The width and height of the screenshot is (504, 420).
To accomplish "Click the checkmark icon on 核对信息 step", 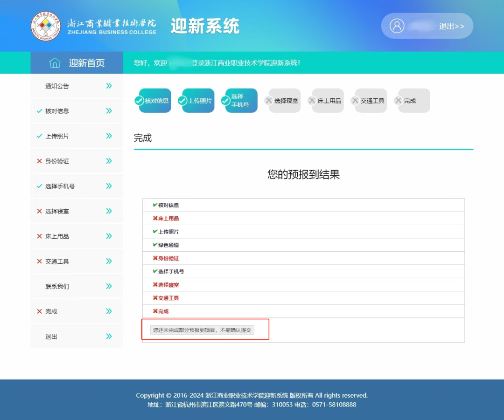I will 139,101.
